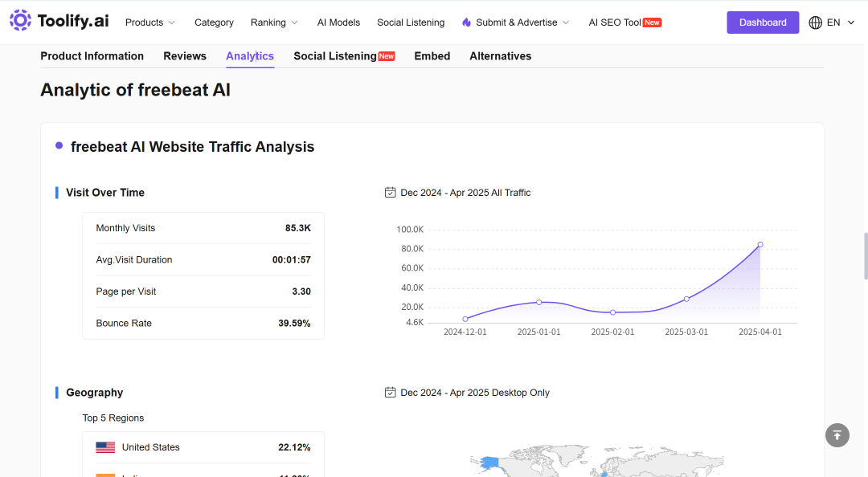
Task: Open Social Listening in the top navigation
Action: (x=411, y=22)
